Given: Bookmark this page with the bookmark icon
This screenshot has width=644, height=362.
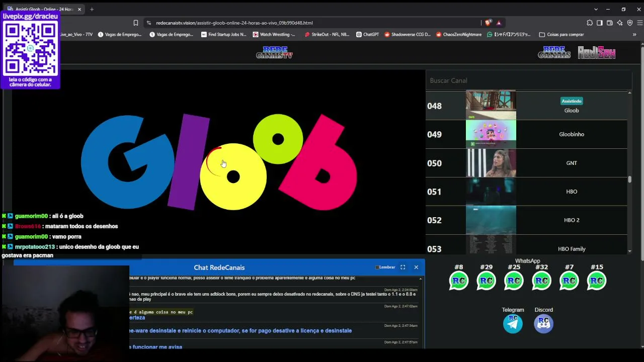Looking at the screenshot, I should (135, 23).
